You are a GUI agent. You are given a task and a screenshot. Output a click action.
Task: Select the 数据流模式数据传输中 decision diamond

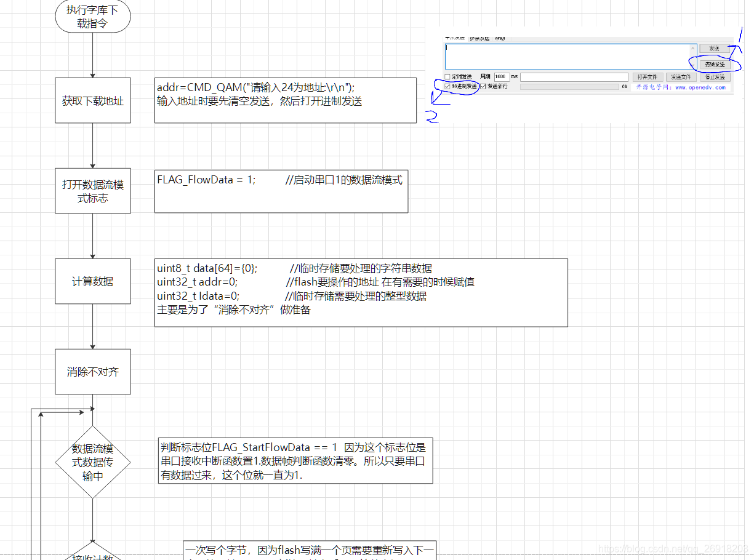tap(93, 462)
